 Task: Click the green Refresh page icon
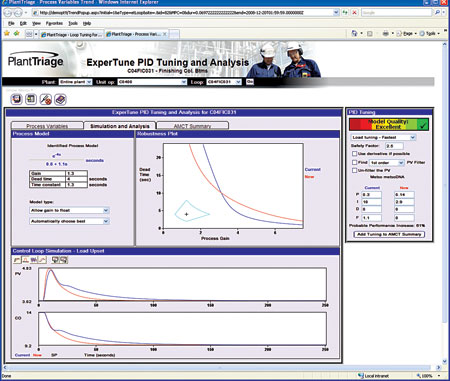(x=345, y=12)
